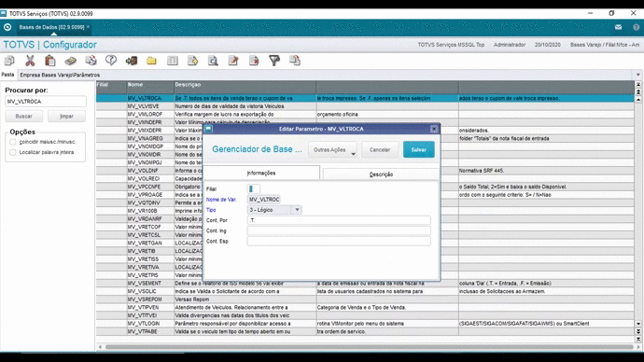This screenshot has width=644, height=362.
Task: Toggle coincidir maiusc./minusc. checkbox
Action: coord(13,142)
